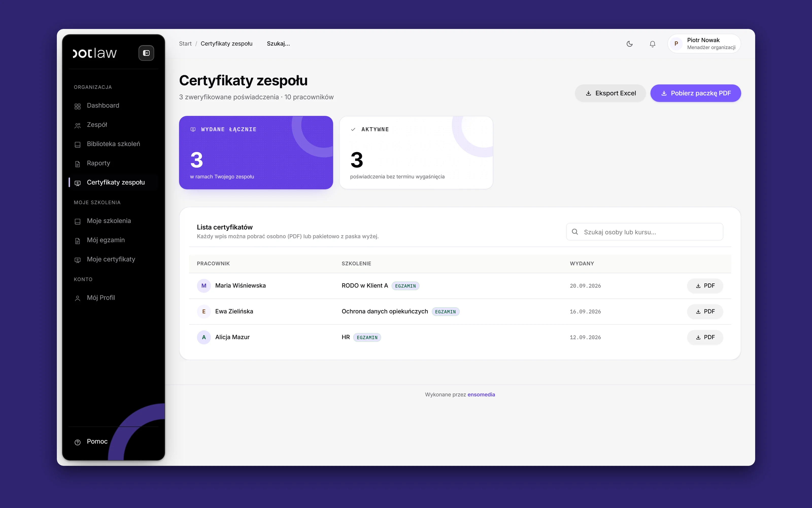Focus the top Szukaj... search field
Viewport: 812px width, 508px height.
click(279, 44)
